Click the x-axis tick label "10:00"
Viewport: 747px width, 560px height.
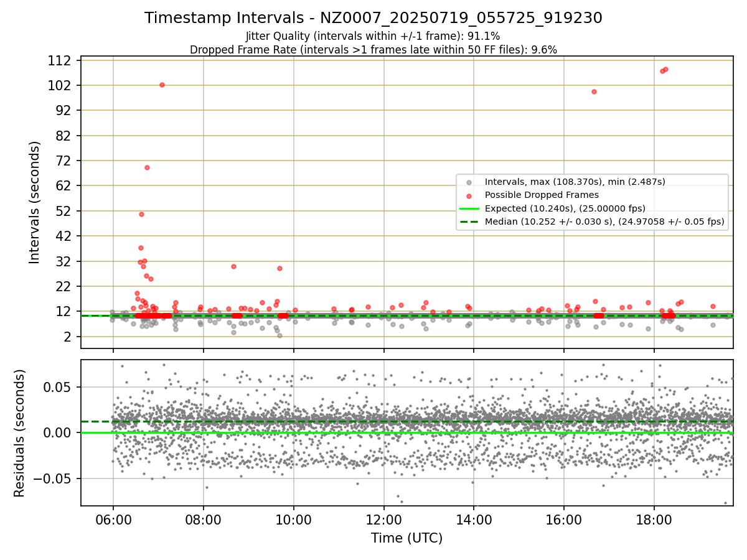click(293, 520)
